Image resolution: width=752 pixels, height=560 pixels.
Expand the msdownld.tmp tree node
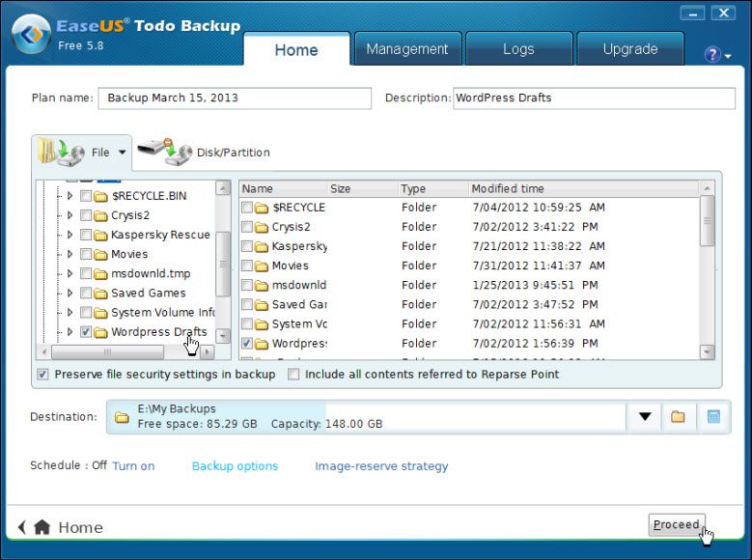click(x=70, y=273)
